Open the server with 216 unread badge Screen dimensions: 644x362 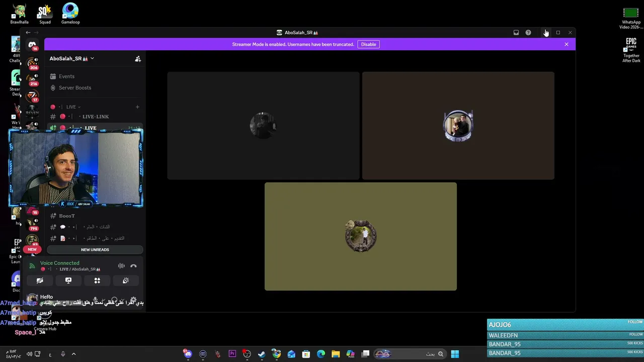(x=33, y=79)
